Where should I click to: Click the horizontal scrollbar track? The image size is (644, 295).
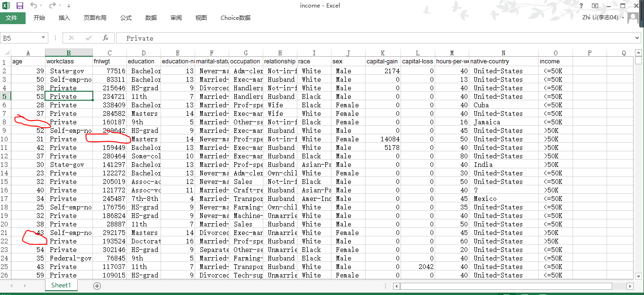point(513,286)
